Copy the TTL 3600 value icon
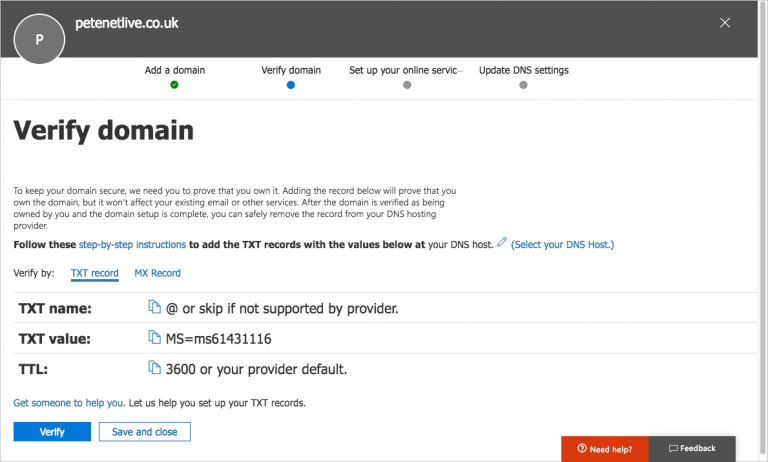This screenshot has height=462, width=768. [x=154, y=368]
